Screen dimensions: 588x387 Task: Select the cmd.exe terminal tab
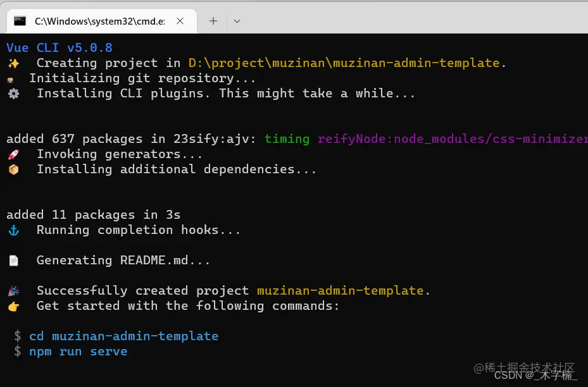(102, 21)
